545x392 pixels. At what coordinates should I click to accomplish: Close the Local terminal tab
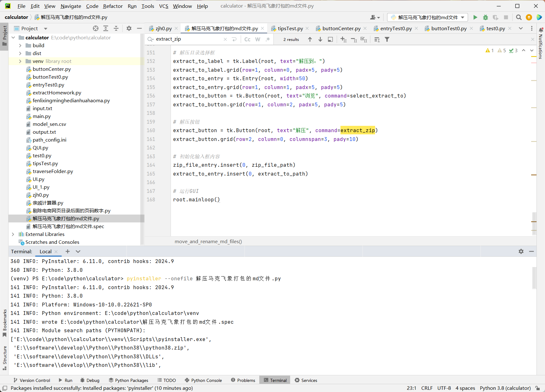point(56,252)
